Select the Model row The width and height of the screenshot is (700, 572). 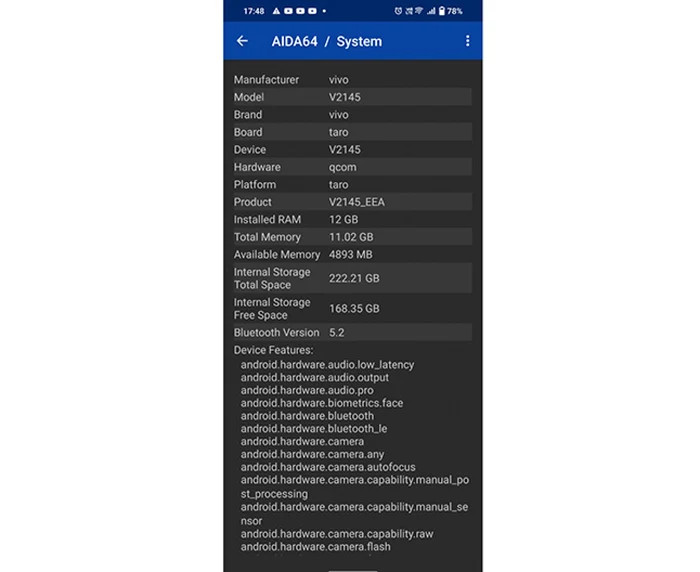point(352,97)
